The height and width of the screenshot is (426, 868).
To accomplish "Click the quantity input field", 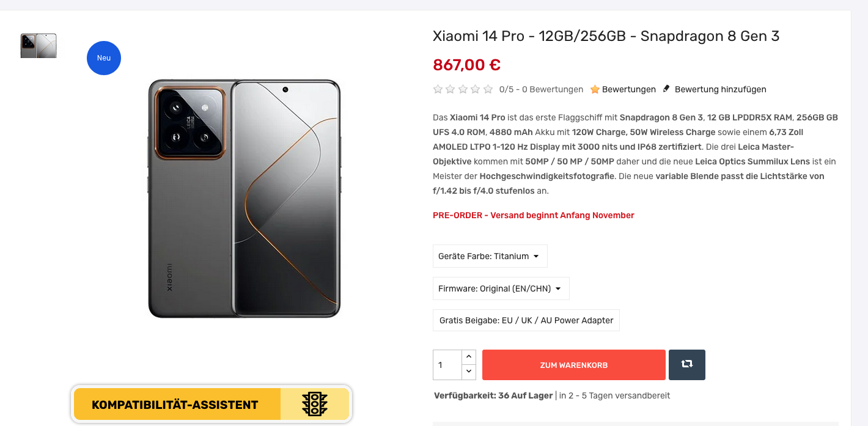I will coord(447,365).
